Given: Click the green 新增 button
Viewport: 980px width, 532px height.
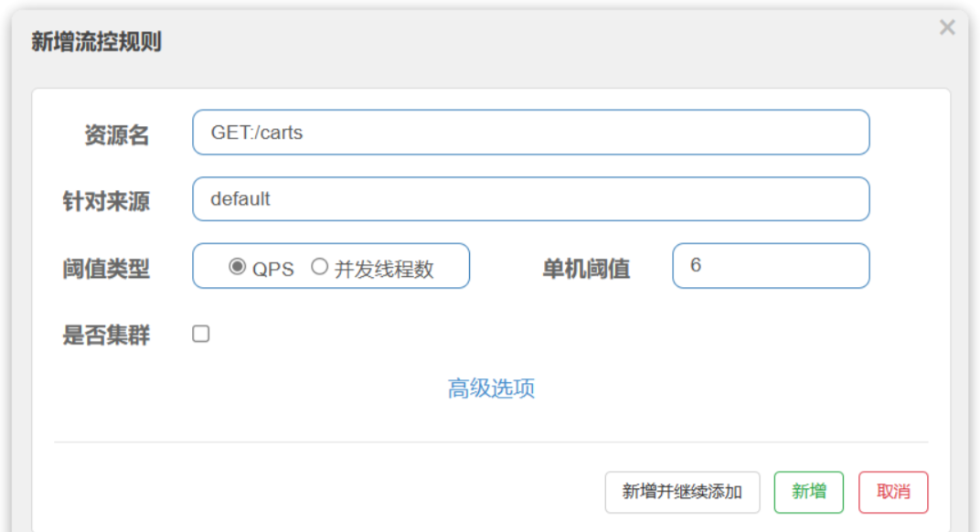Looking at the screenshot, I should [x=808, y=492].
